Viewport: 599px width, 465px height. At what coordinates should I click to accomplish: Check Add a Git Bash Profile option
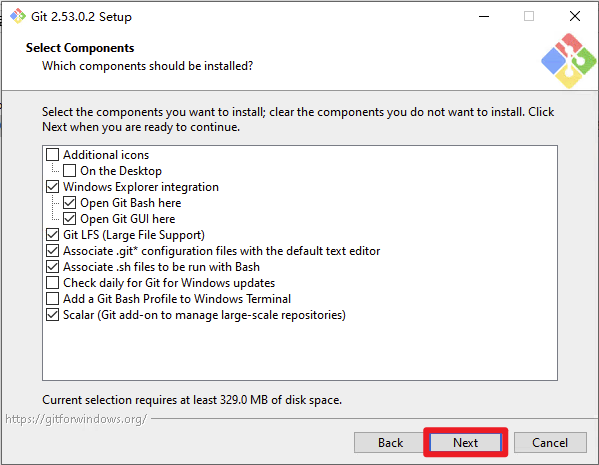tap(52, 299)
